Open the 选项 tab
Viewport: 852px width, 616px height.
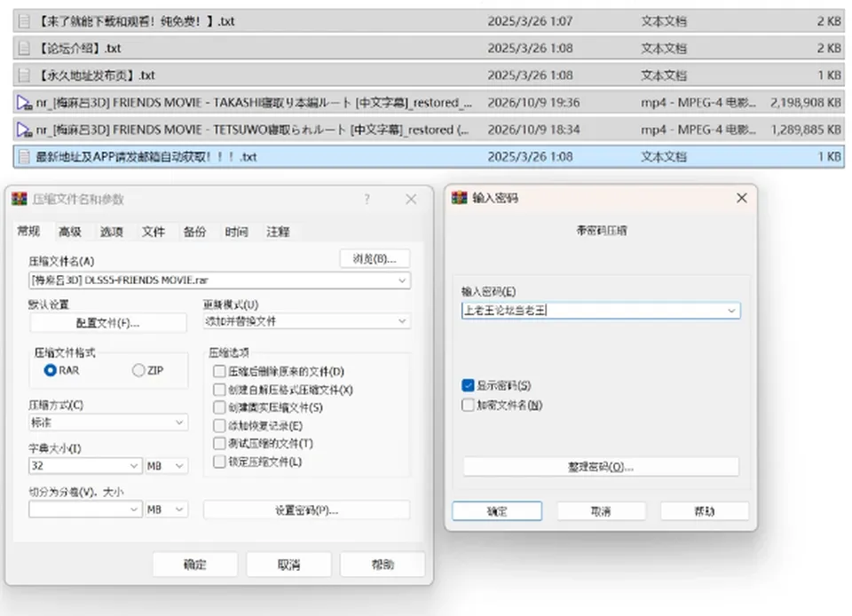point(112,232)
